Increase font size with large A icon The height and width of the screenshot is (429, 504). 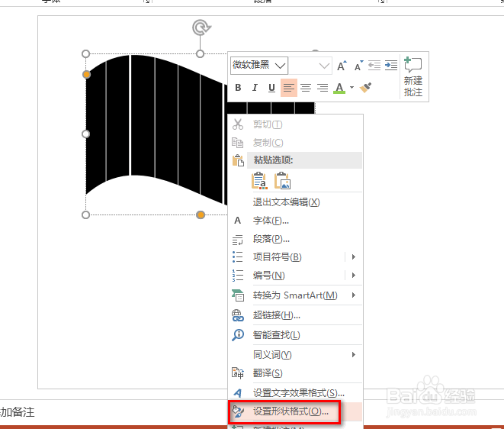342,66
